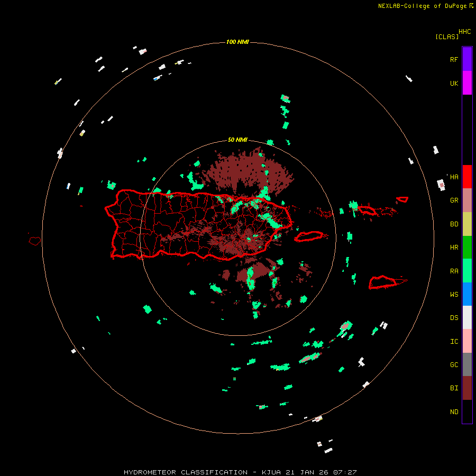Viewport: 476px width, 476px height.
Task: Click the WS blue legend swatch
Action: click(467, 294)
